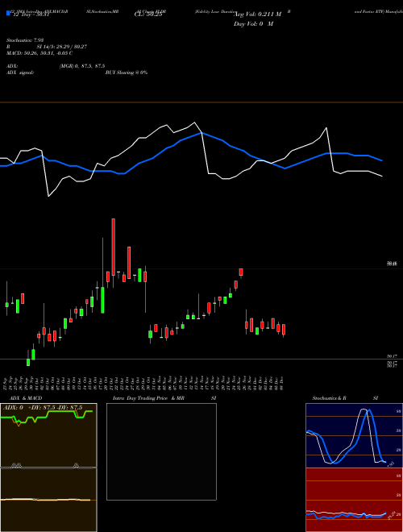This screenshot has height=532, width=403.
Task: Select the '12 Day : 50.31' label
Action: (30, 15)
